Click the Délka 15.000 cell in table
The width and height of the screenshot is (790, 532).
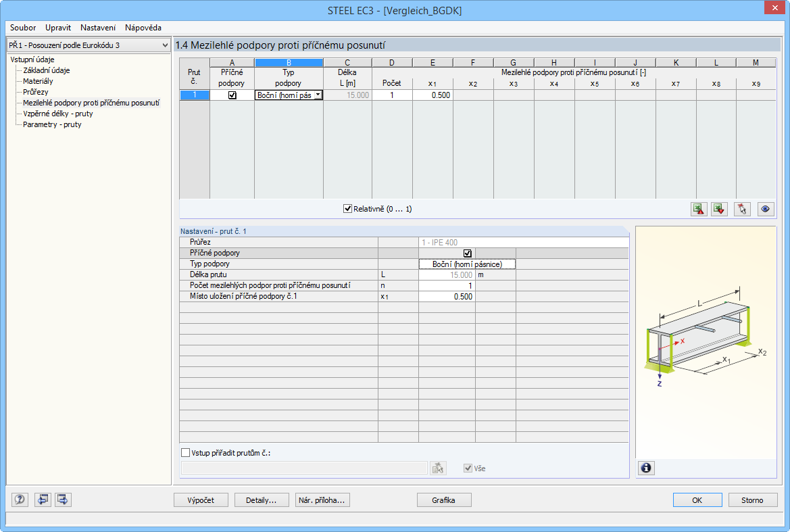[347, 95]
